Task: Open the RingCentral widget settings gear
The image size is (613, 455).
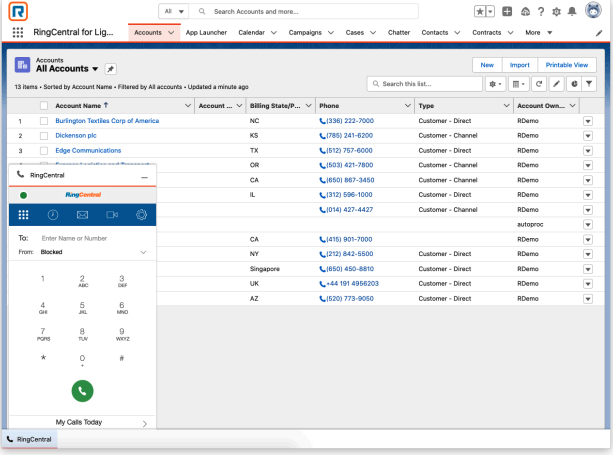Action: click(142, 215)
